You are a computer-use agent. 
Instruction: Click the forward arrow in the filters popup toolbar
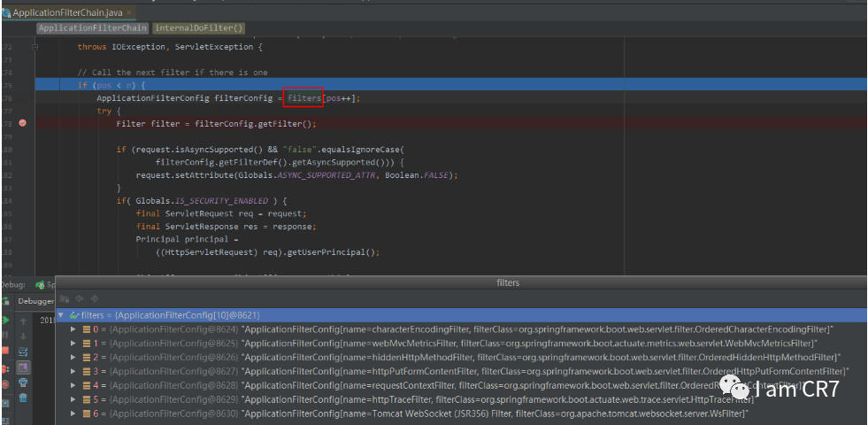[94, 298]
